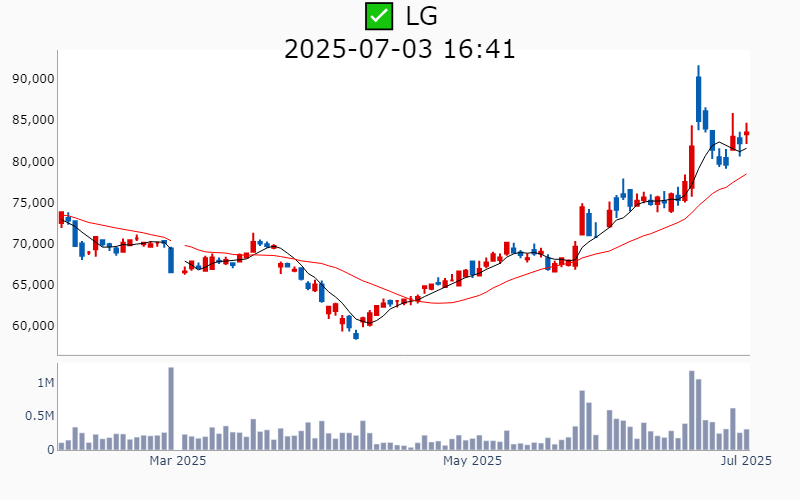Click the lowest blue candlestick below 60,000
800x500 pixels.
point(356,335)
